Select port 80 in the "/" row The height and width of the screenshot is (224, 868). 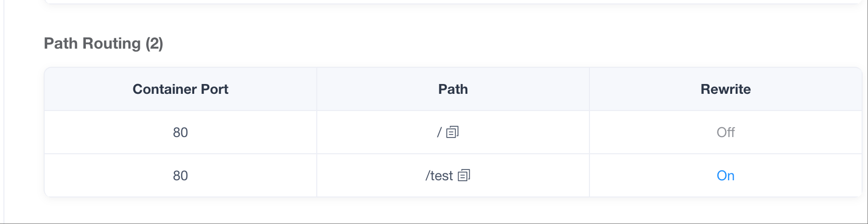180,132
